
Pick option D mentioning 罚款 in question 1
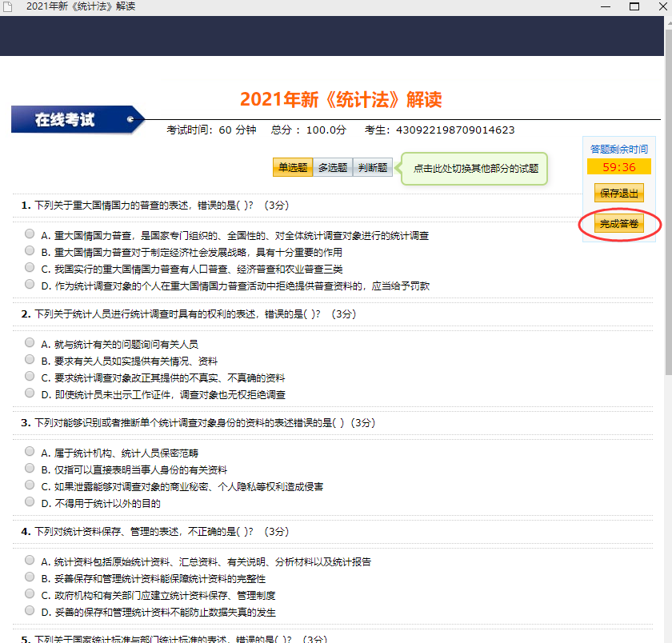pyautogui.click(x=29, y=284)
